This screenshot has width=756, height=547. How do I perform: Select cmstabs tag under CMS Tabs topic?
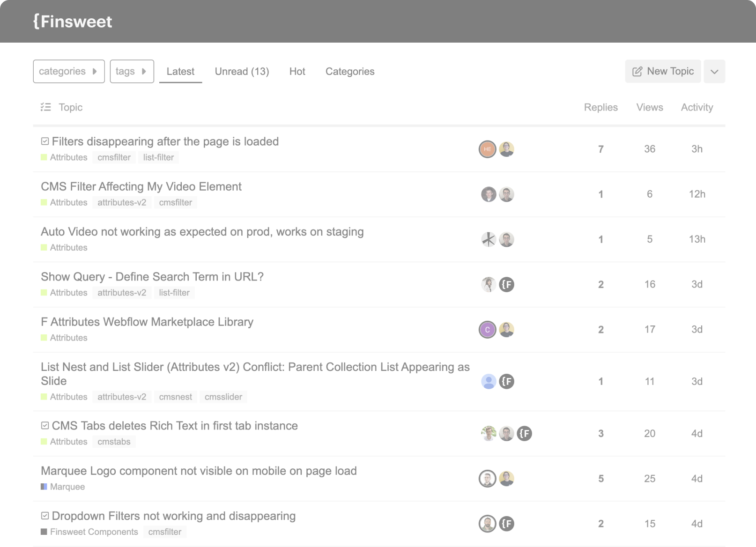pos(114,442)
